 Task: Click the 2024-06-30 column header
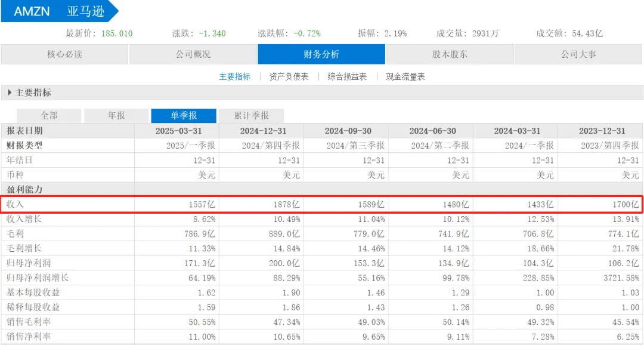[x=432, y=131]
